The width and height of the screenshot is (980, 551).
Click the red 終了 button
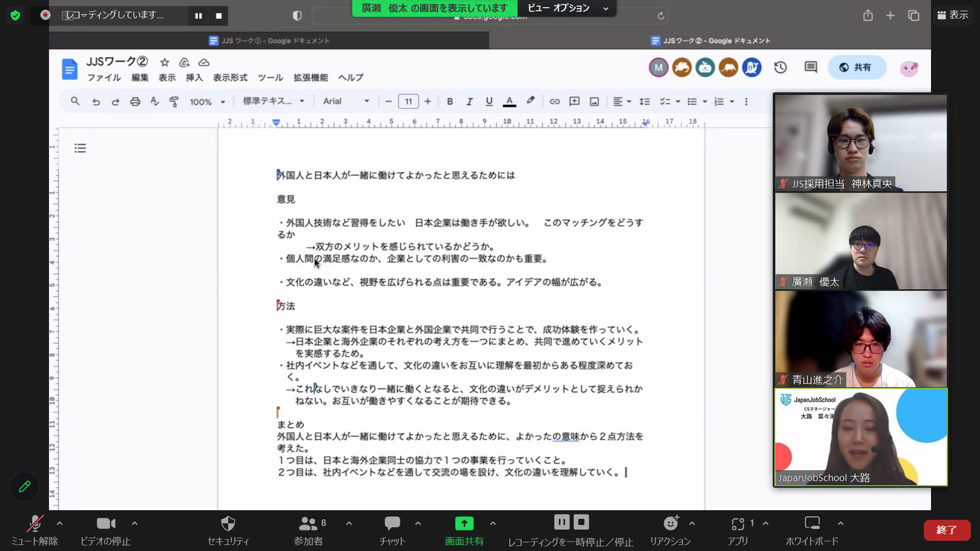947,530
